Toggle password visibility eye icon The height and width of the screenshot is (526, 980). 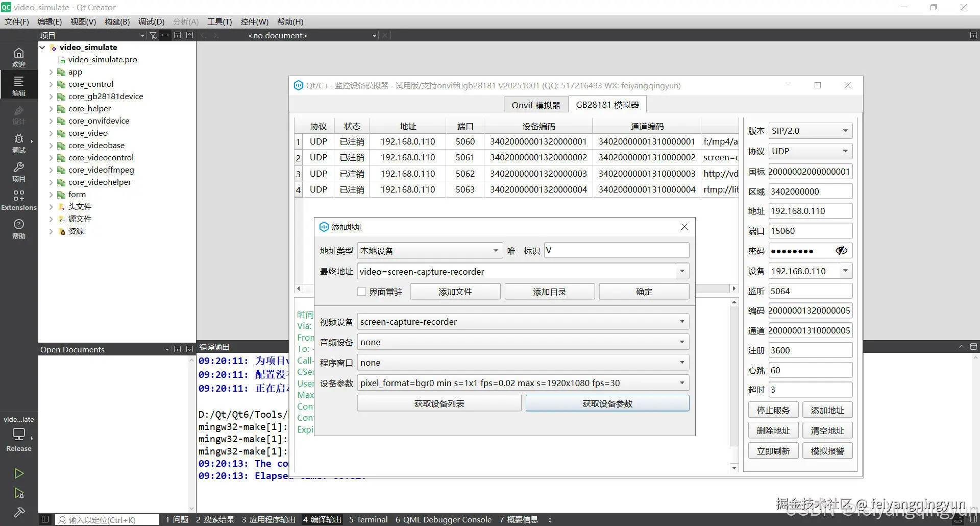click(x=841, y=251)
